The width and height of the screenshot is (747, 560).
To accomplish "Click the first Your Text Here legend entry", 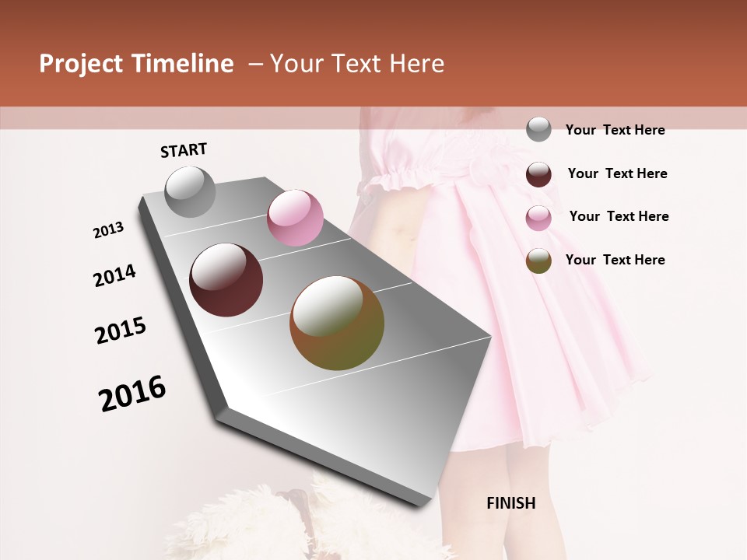I will point(615,130).
